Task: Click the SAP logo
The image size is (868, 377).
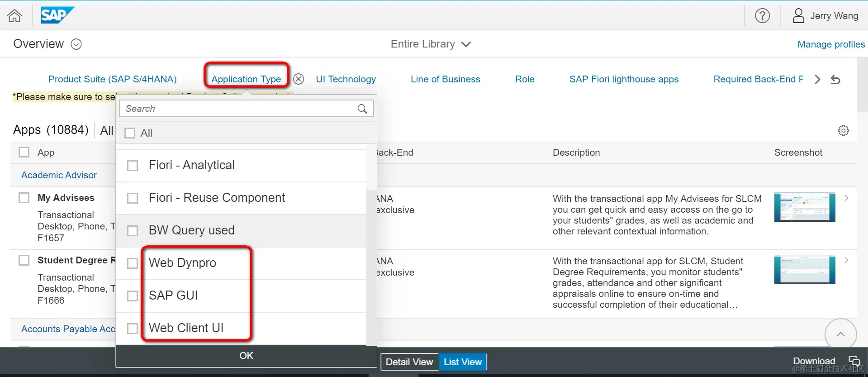Action: [x=57, y=15]
